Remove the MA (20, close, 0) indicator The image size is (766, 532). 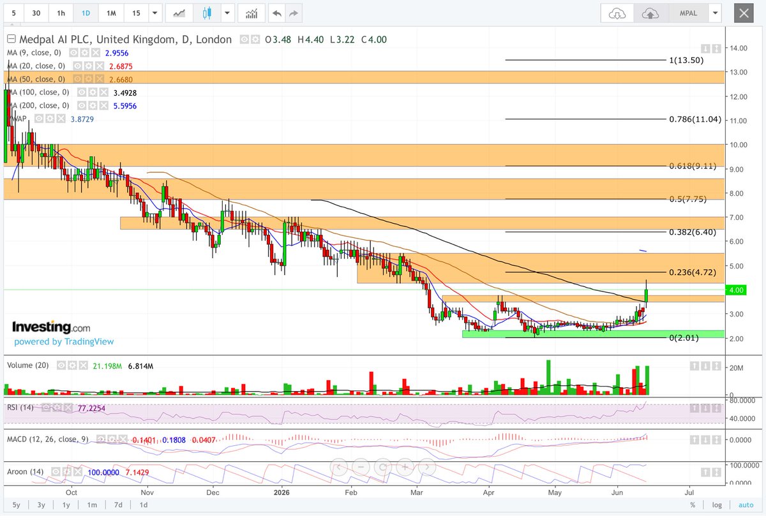tap(98, 66)
